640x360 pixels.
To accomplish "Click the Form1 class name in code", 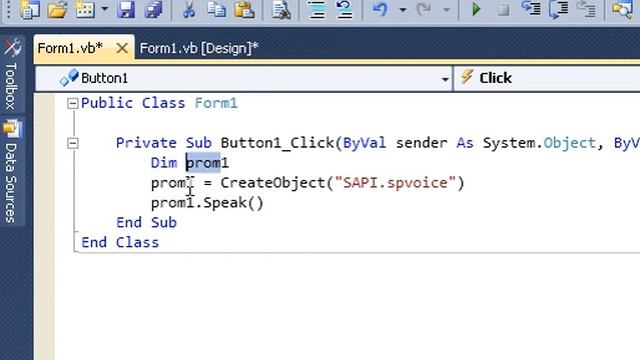I will (x=216, y=103).
